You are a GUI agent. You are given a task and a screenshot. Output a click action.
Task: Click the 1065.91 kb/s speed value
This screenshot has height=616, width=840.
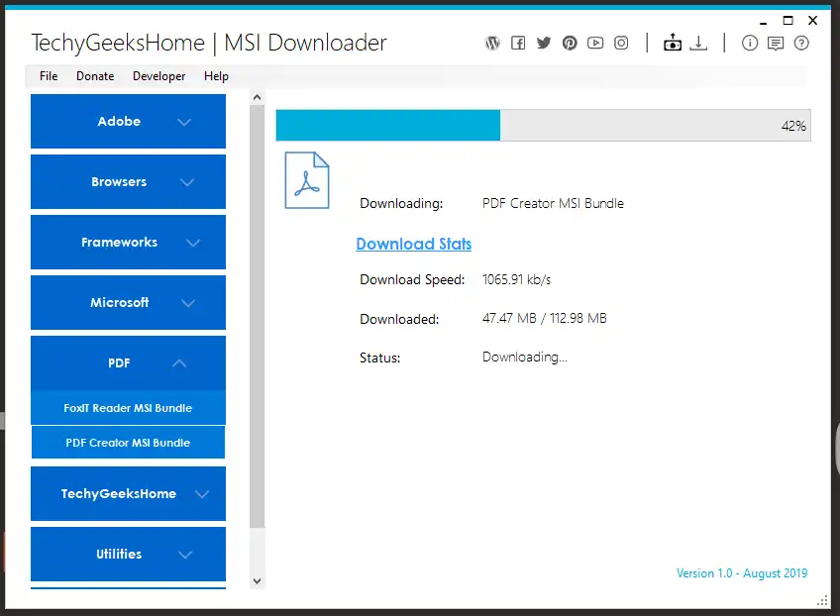(516, 279)
